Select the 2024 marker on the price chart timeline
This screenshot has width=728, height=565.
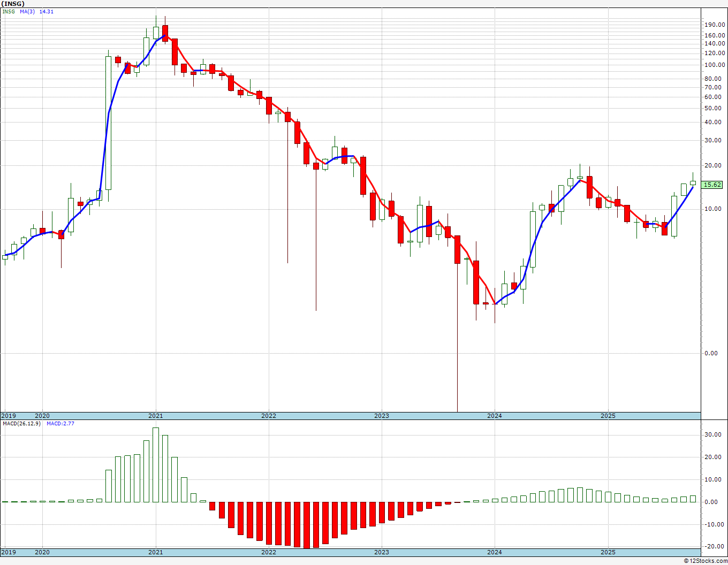click(x=495, y=416)
